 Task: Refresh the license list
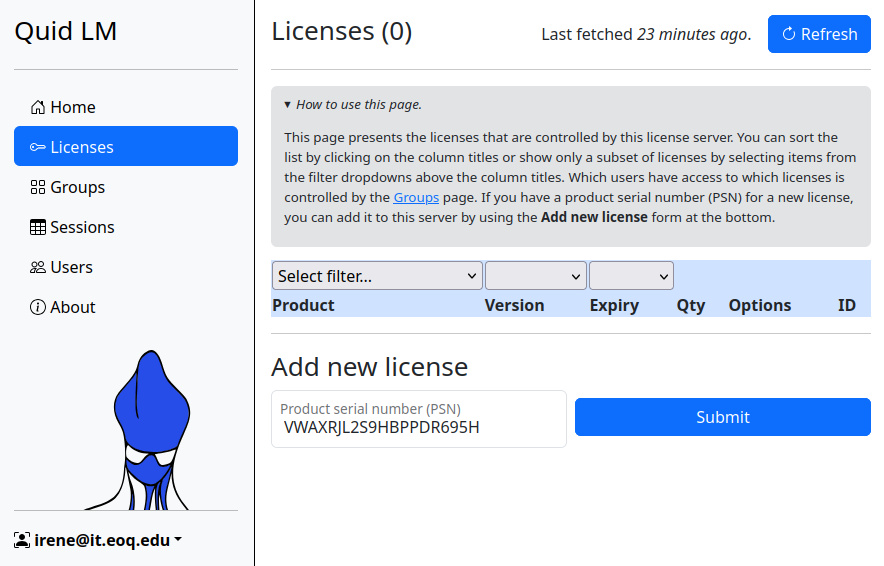[818, 34]
